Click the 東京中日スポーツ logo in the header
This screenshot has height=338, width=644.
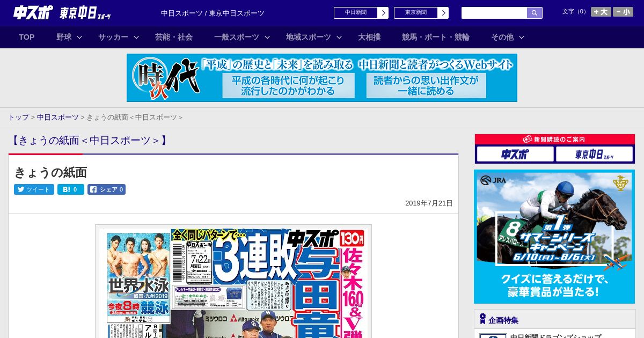(86, 13)
